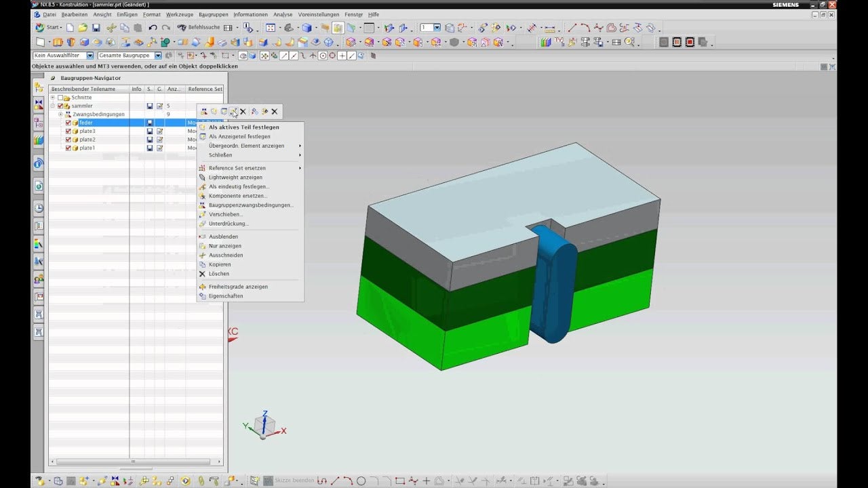
Task: Click the Undo arrow icon
Action: [x=153, y=28]
